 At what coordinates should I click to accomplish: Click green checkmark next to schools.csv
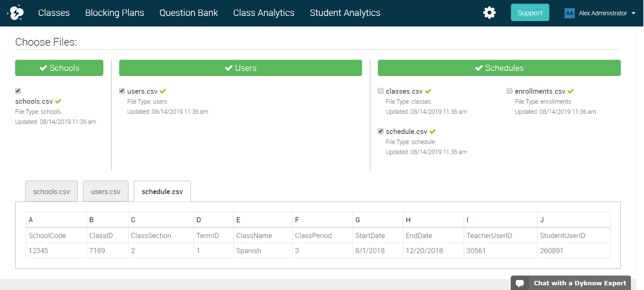click(58, 101)
